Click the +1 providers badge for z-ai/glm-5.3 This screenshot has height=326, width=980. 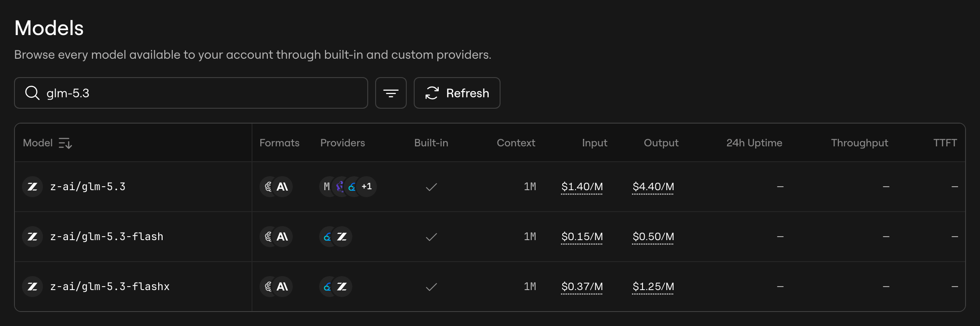click(367, 187)
